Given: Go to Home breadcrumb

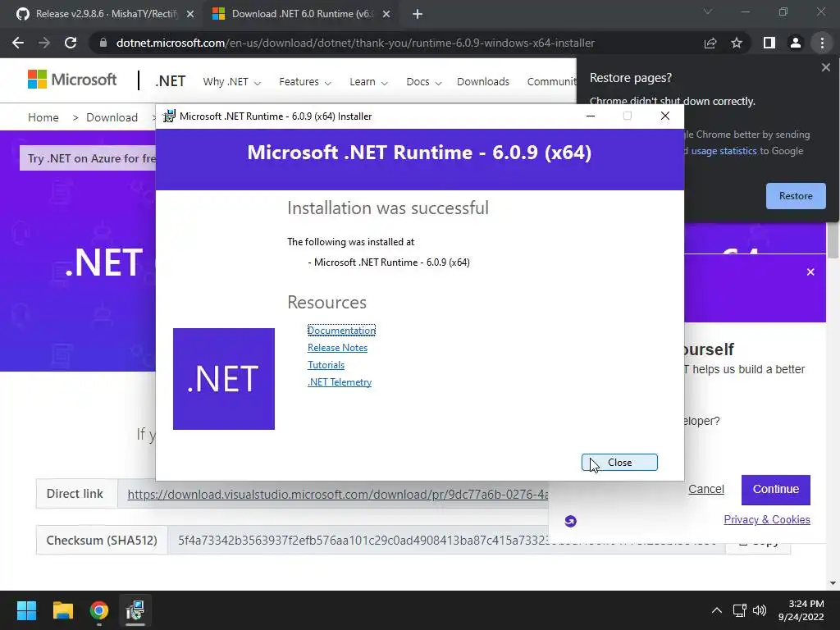Looking at the screenshot, I should pos(43,117).
